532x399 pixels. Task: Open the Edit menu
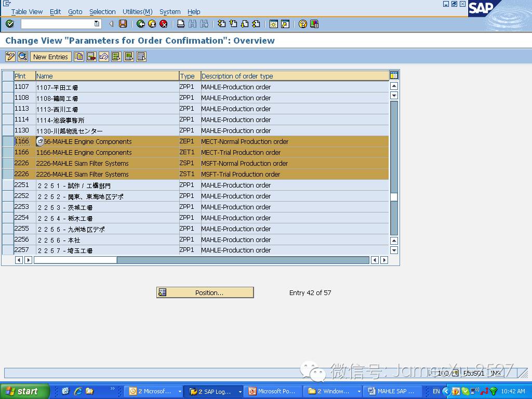pos(55,12)
